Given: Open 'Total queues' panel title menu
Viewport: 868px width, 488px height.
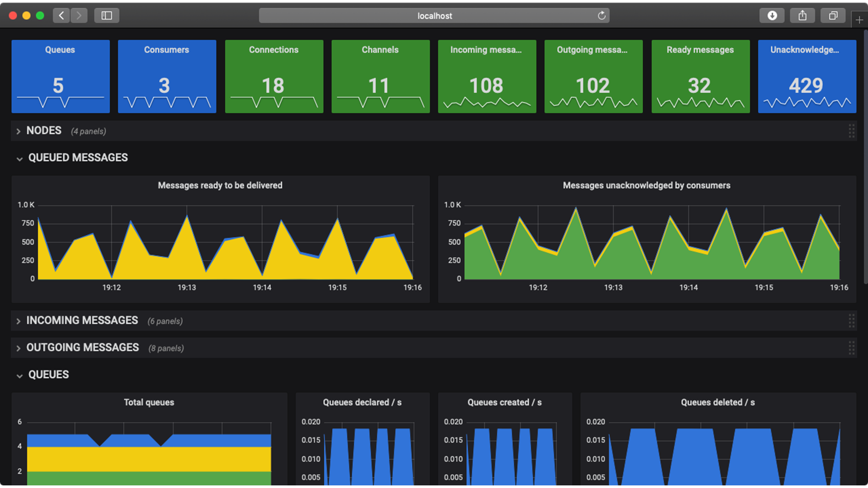Looking at the screenshot, I should pos(149,402).
